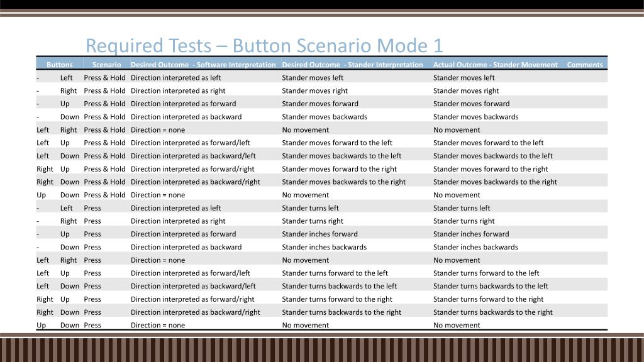Viewport: 644px width, 362px height.
Task: Select 'Stander turns left' under Desired Stander Interpretation
Action: 310,208
